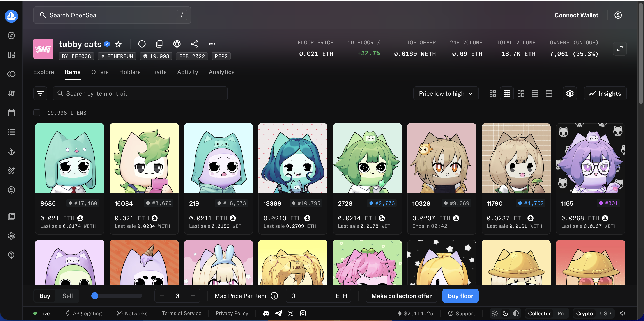Open the Holders tab
Screen dimensions: 644x321
(x=130, y=72)
